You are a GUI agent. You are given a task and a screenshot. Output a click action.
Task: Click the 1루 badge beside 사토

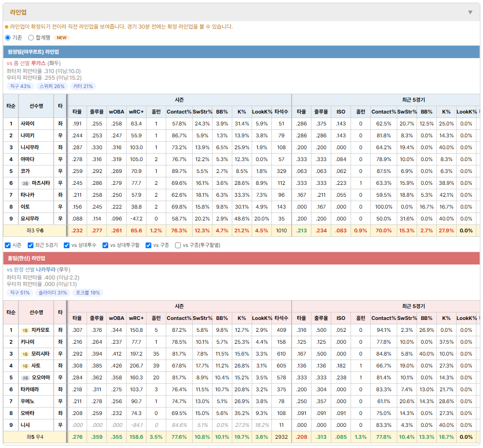pyautogui.click(x=25, y=366)
